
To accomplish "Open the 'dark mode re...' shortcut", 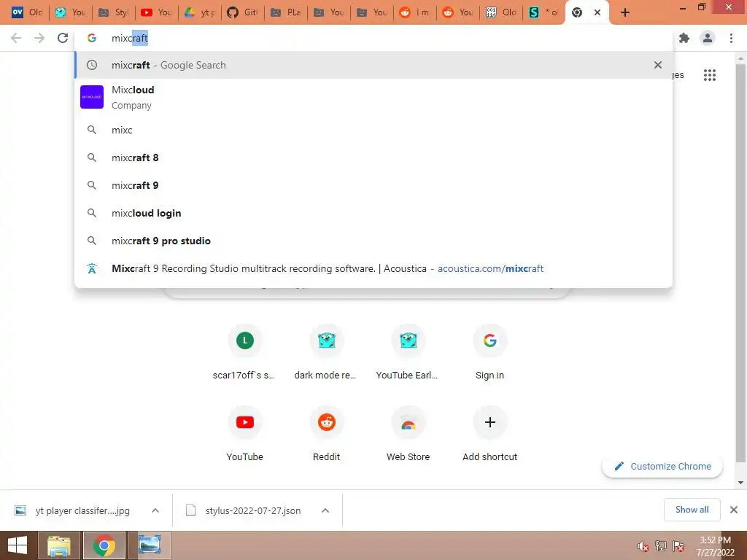I will [x=326, y=352].
